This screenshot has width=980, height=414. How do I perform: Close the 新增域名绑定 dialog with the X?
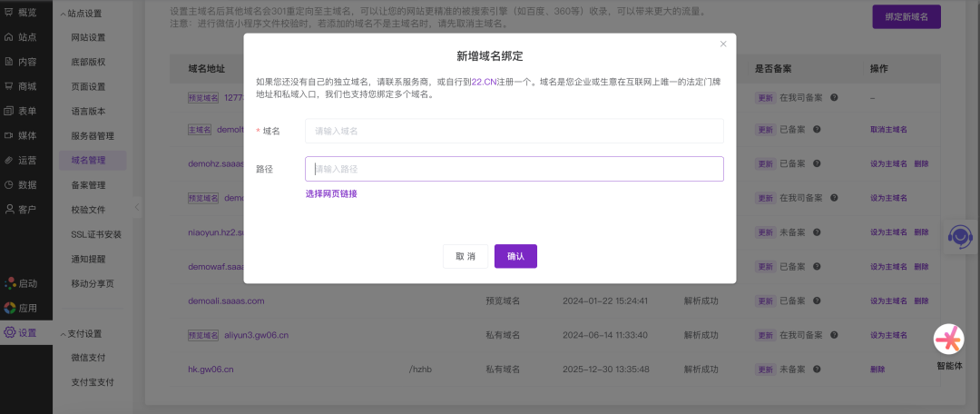coord(723,44)
